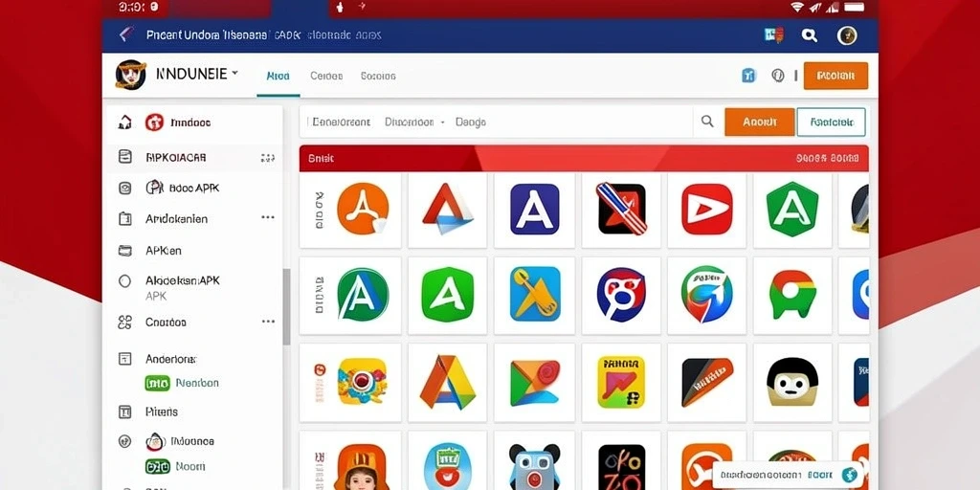Open the girl with orange hat app icon
Image resolution: width=980 pixels, height=490 pixels.
(x=361, y=467)
